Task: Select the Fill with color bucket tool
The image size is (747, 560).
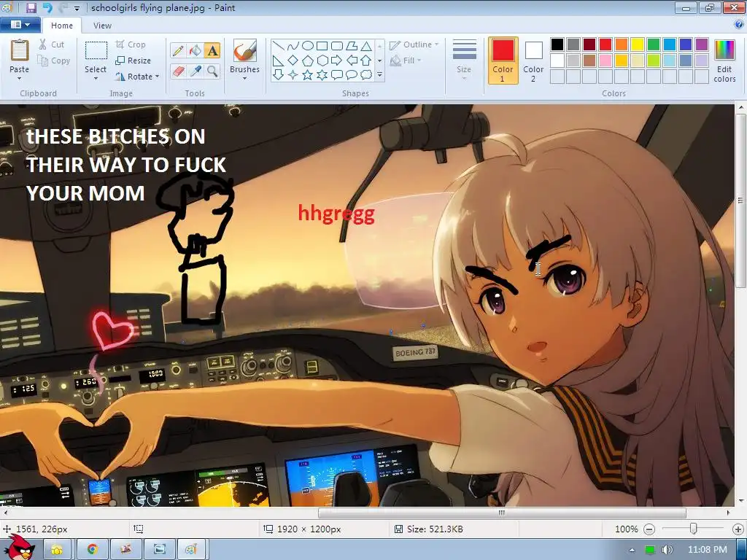Action: [196, 50]
